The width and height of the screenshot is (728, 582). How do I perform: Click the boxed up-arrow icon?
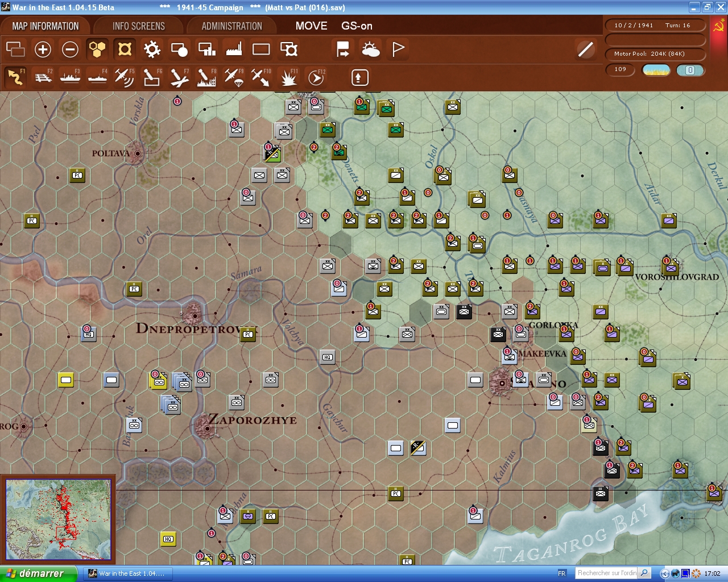coord(359,77)
